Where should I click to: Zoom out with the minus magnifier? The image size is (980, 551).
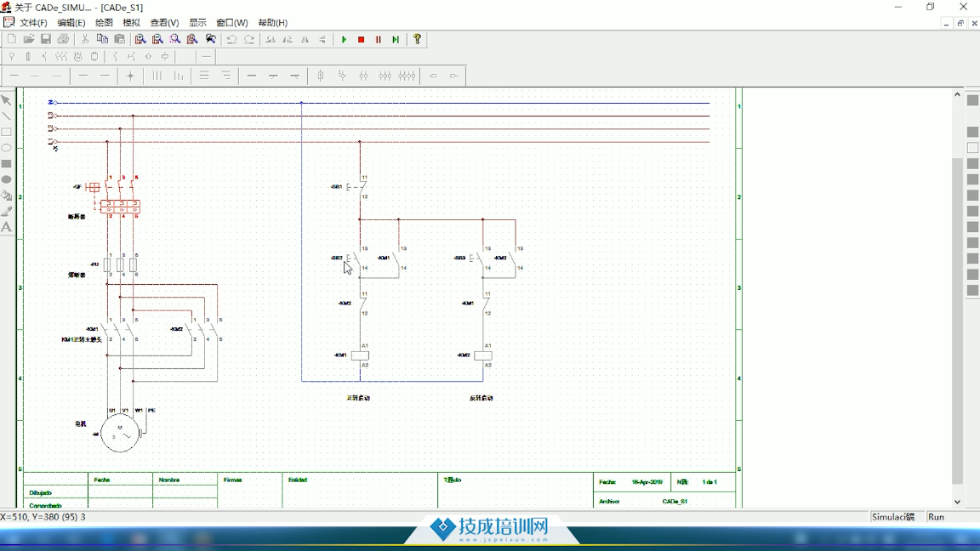tap(157, 39)
